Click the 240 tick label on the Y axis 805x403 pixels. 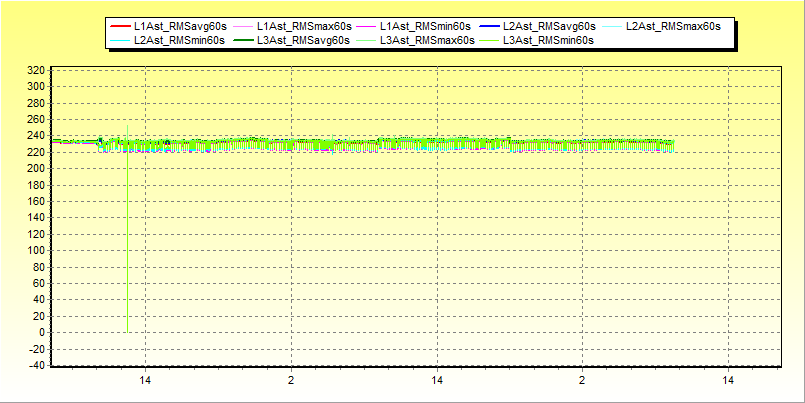pyautogui.click(x=35, y=136)
